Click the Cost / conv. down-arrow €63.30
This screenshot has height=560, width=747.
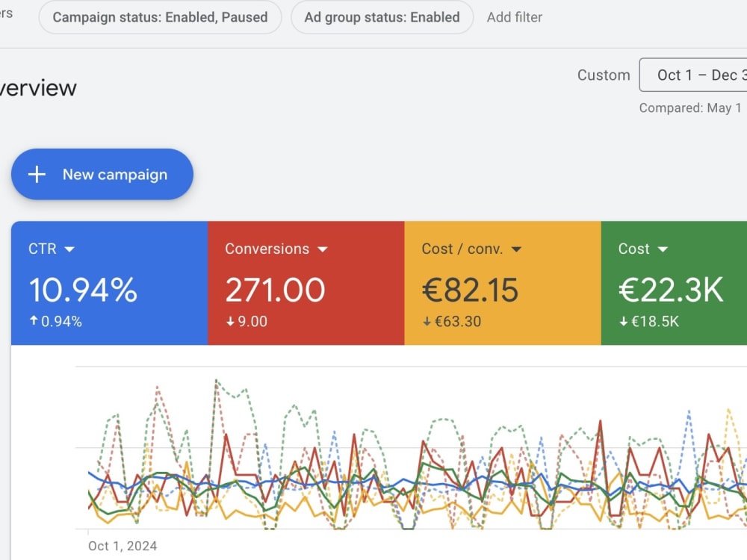(452, 321)
